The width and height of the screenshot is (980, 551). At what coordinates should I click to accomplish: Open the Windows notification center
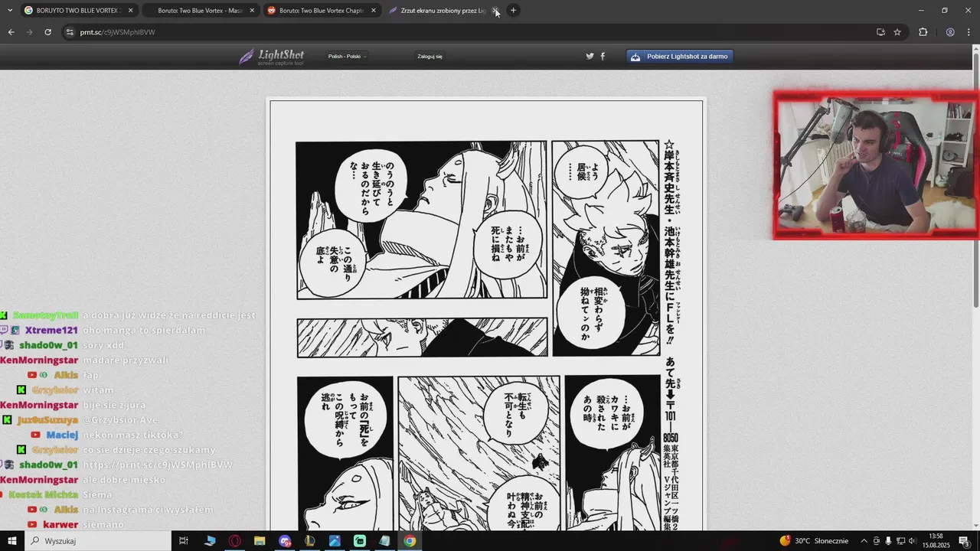pos(965,541)
